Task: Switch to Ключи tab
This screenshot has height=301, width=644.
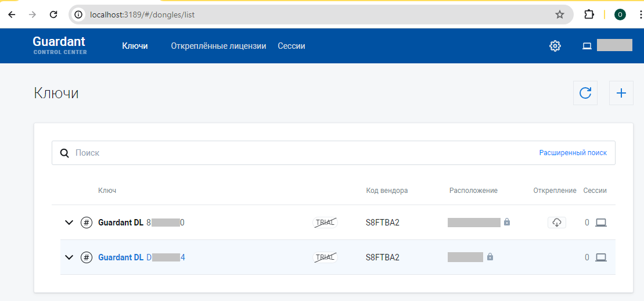Action: pos(135,46)
